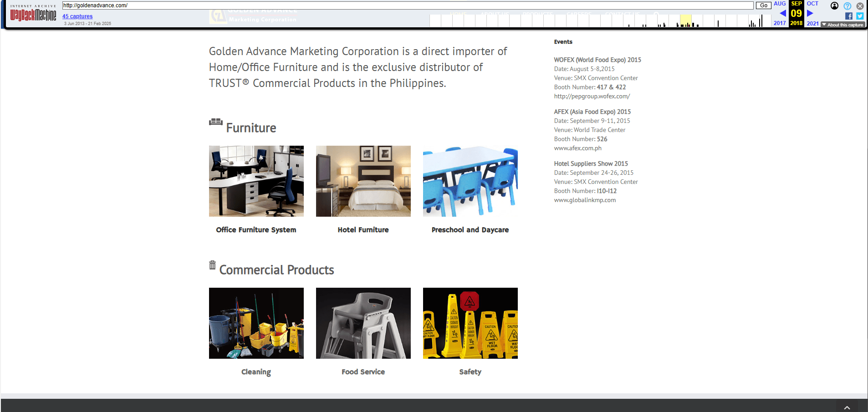Click the Wayback help question mark icon
Screen dimensions: 868x412
847,6
